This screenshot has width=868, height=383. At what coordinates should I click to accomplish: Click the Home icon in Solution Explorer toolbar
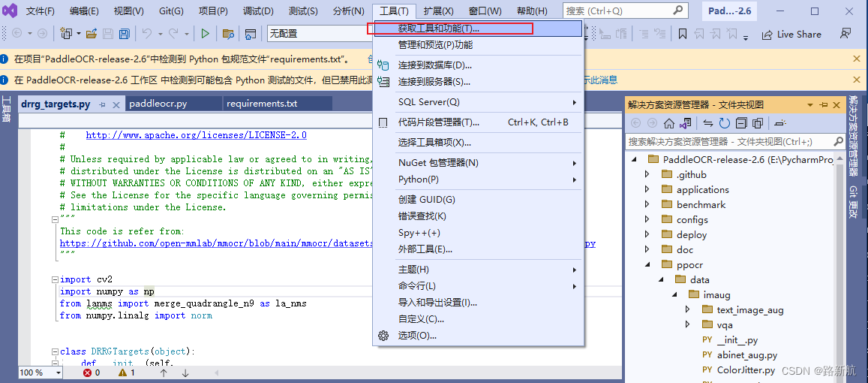[669, 123]
